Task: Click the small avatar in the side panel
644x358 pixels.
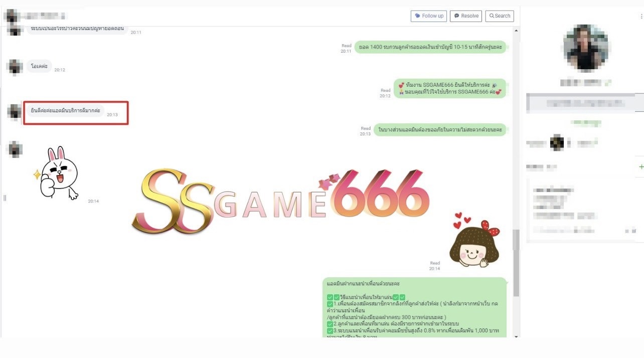Action: pyautogui.click(x=557, y=143)
